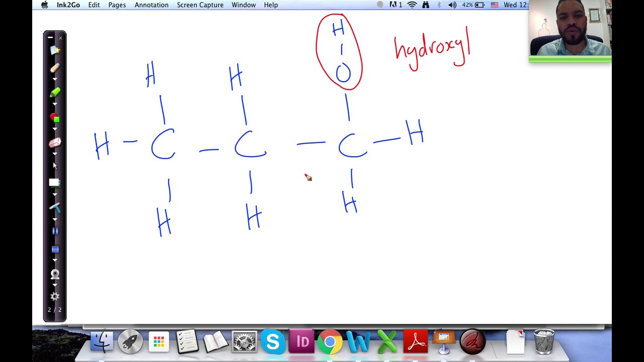The image size is (644, 362).
Task: Open Finder from the Dock
Action: click(102, 342)
